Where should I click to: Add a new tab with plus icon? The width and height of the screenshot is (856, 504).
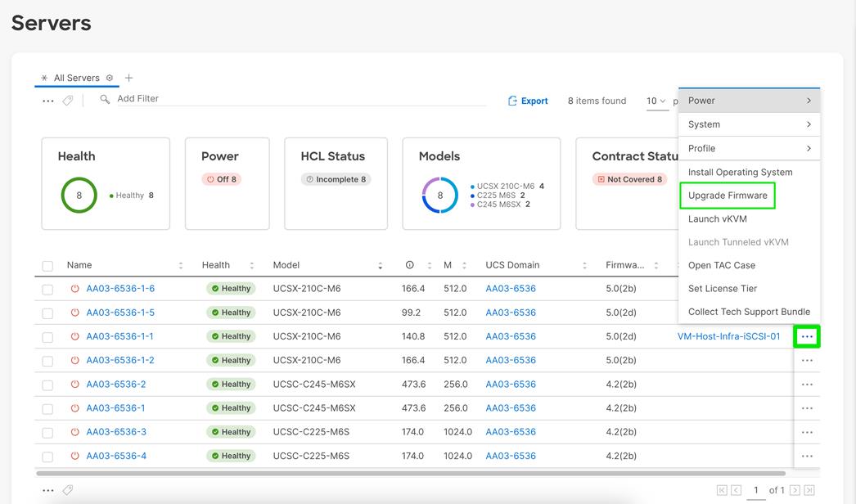pos(128,78)
